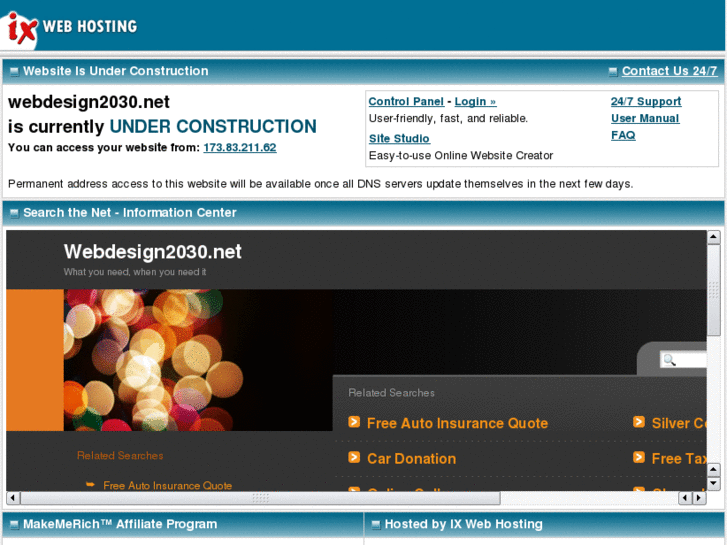Viewport: 727px width, 545px height.
Task: Click the Website Is Under Construction header icon
Action: pos(14,71)
